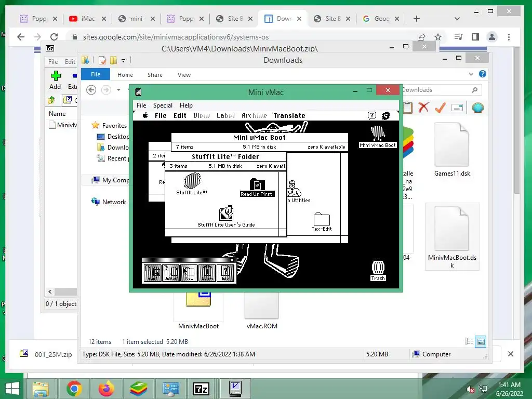The width and height of the screenshot is (532, 399).
Task: Open the quick access toolbar customize dropdown
Action: click(124, 61)
